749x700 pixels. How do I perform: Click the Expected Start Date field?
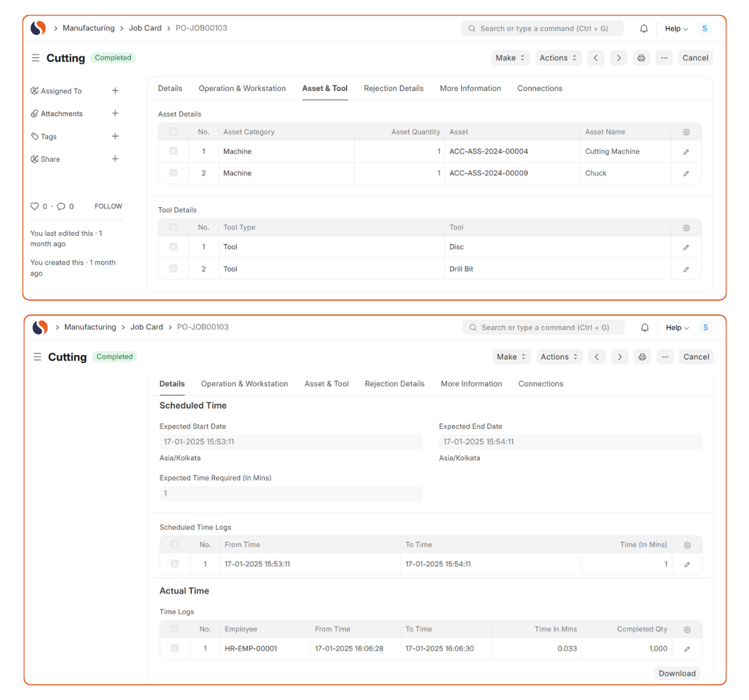[x=290, y=442]
